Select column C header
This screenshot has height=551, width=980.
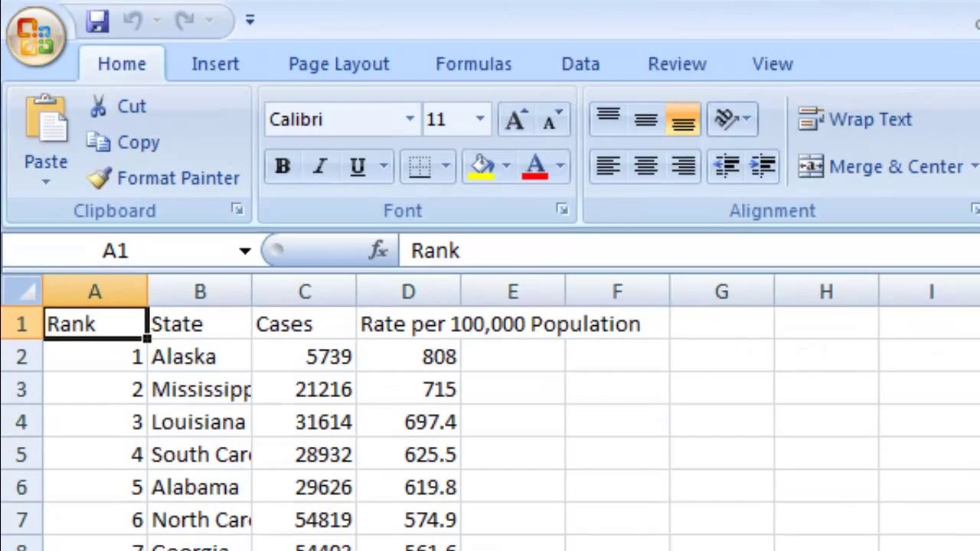tap(304, 292)
